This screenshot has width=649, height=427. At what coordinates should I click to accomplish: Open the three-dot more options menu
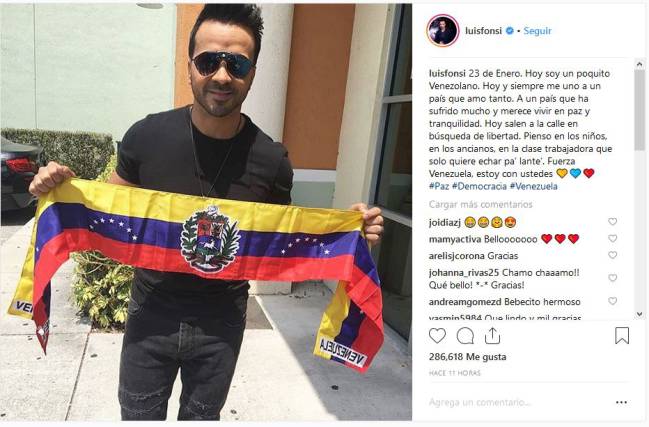point(621,402)
